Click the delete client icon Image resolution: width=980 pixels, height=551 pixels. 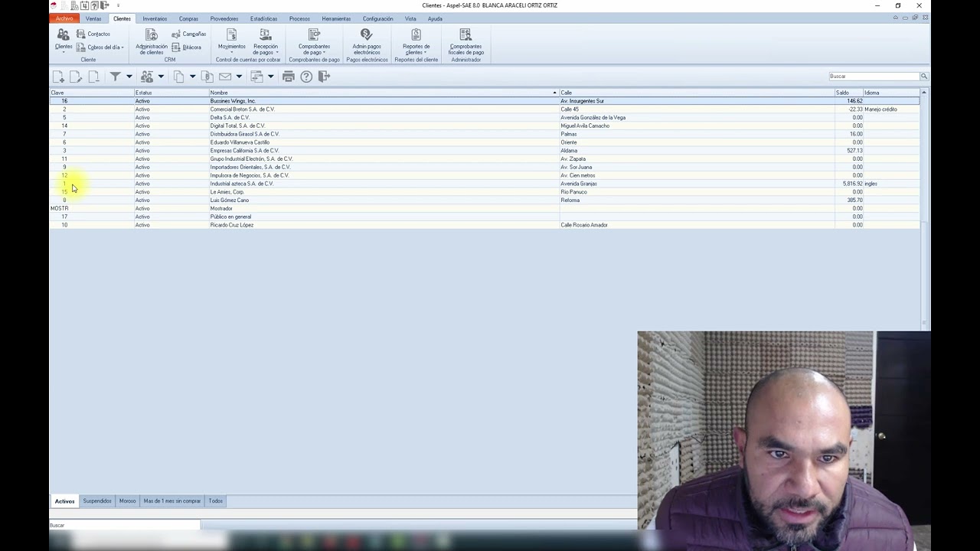(x=93, y=77)
